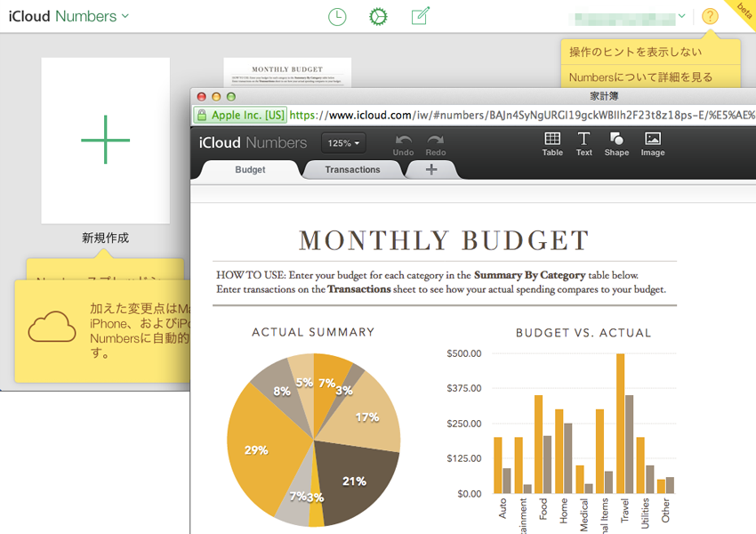Insert a Table from the toolbar
The width and height of the screenshot is (756, 534).
click(552, 144)
